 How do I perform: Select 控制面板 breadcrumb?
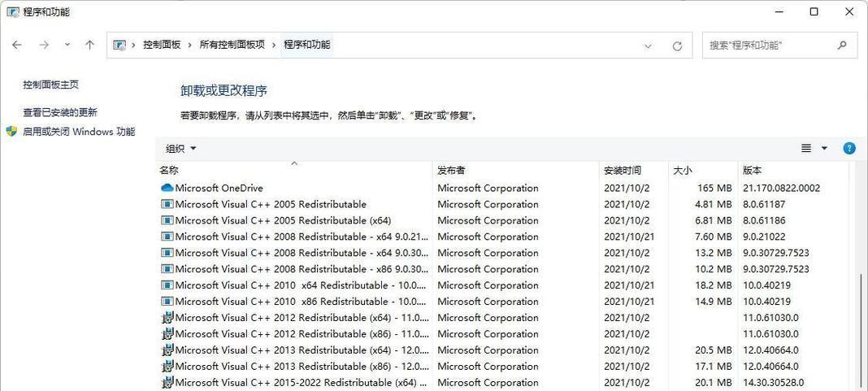click(162, 45)
